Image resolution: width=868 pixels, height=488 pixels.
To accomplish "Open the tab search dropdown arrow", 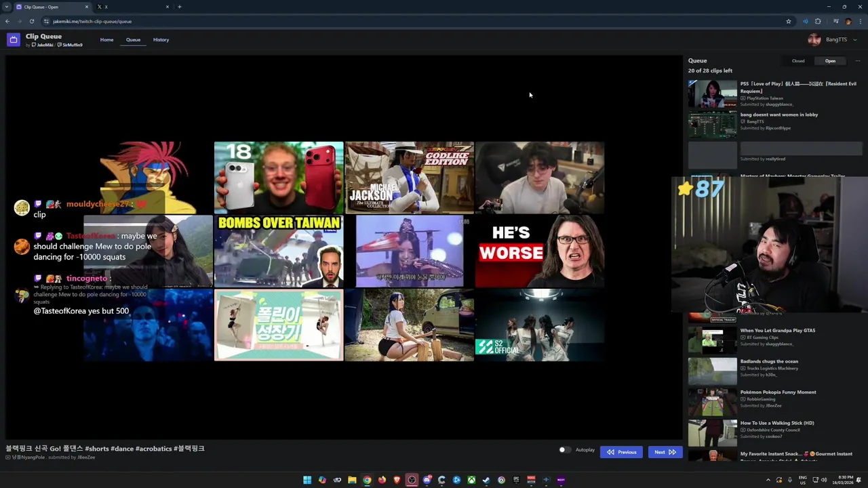I will click(x=5, y=7).
